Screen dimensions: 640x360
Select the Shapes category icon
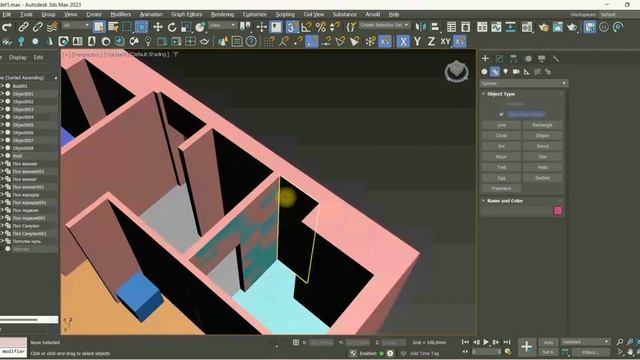tap(495, 72)
